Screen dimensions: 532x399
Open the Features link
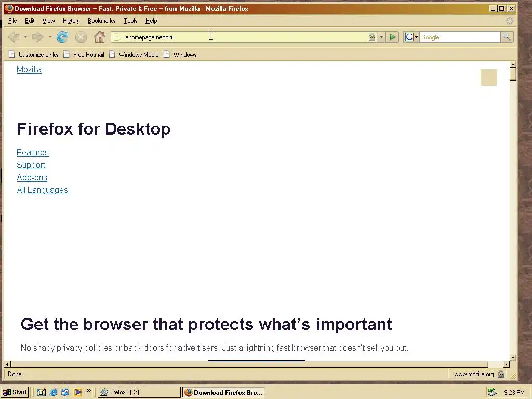point(33,152)
